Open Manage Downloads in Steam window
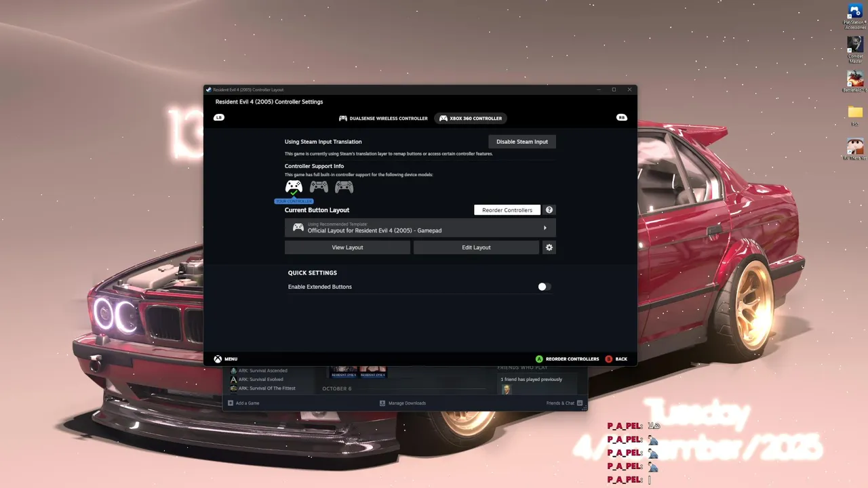Image resolution: width=868 pixels, height=488 pixels. point(403,403)
